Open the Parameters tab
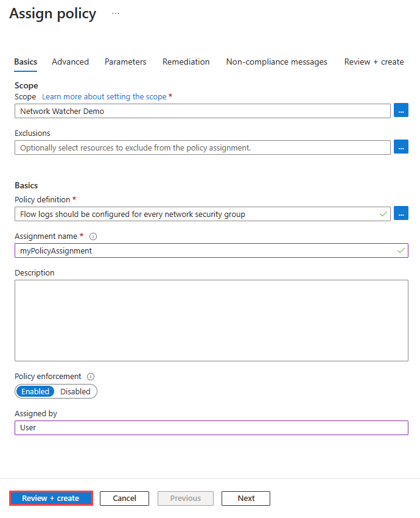The height and width of the screenshot is (518, 420). [125, 62]
